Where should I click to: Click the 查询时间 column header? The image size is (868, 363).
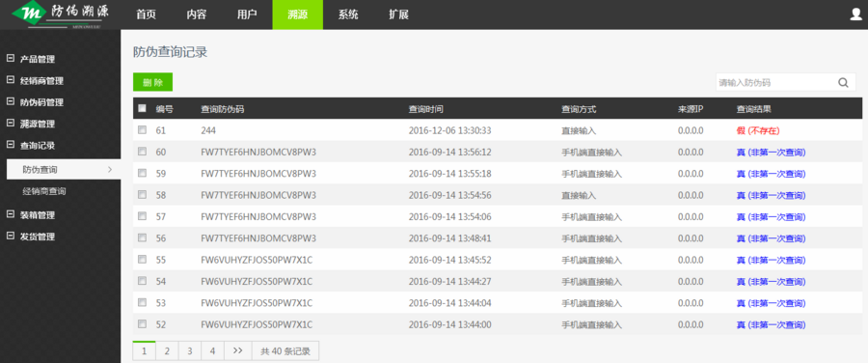pyautogui.click(x=425, y=109)
